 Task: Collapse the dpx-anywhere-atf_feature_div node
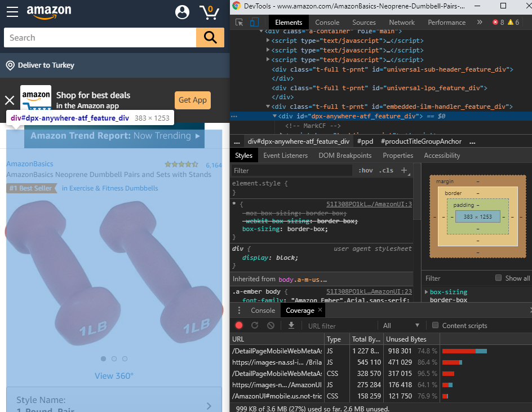(x=275, y=116)
